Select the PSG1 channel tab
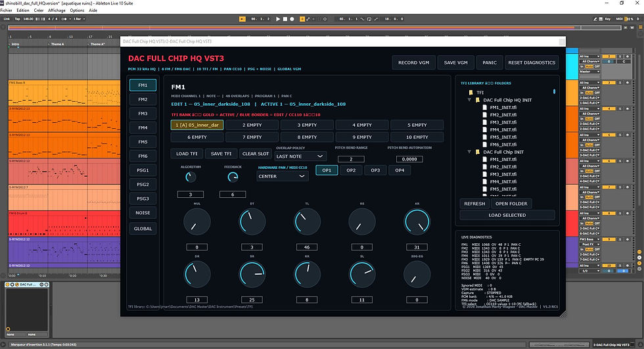The height and width of the screenshot is (349, 644). pyautogui.click(x=143, y=170)
